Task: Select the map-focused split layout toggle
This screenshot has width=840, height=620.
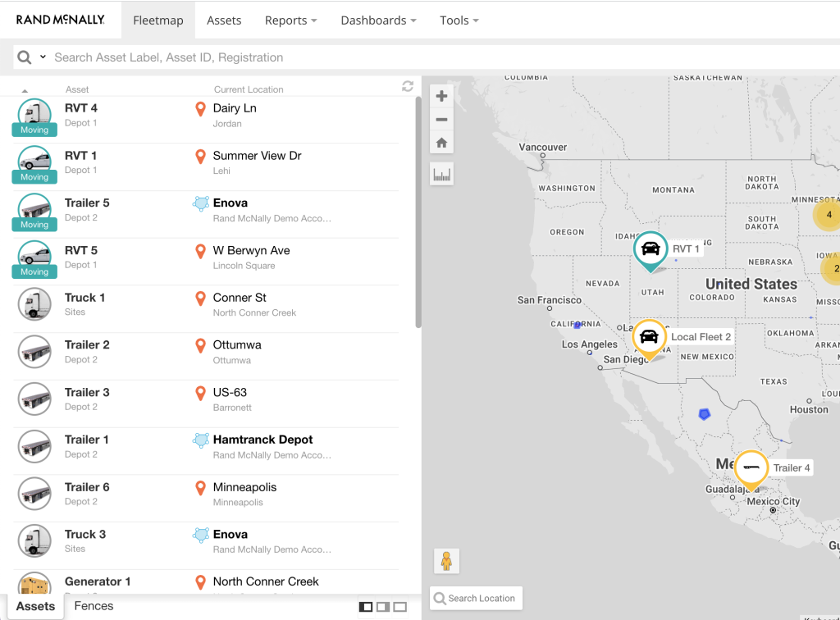Action: click(x=383, y=607)
